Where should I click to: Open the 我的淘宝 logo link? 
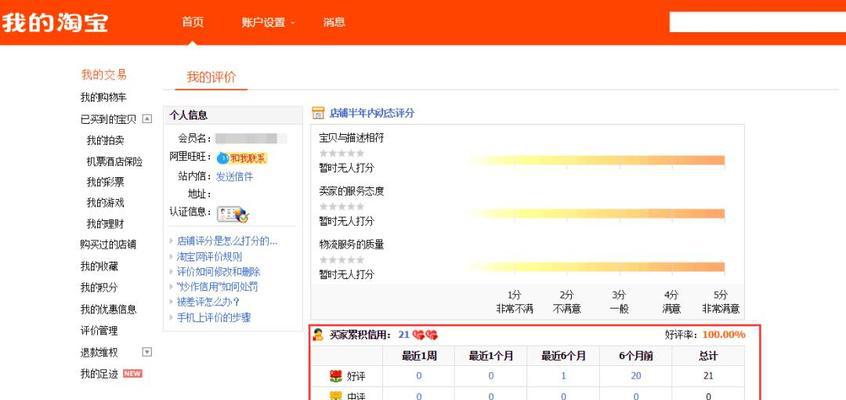(x=54, y=23)
